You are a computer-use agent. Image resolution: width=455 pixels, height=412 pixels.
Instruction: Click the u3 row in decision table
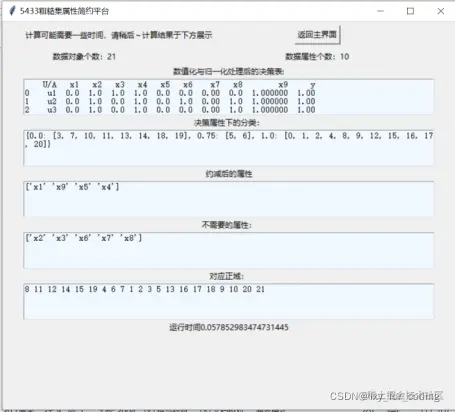click(170, 110)
